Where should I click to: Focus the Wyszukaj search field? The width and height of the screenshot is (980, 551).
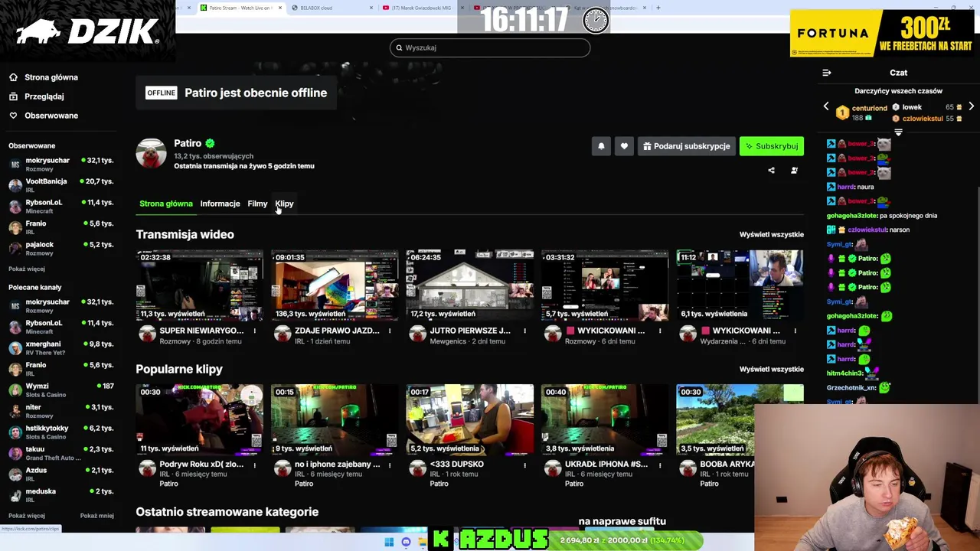click(490, 47)
